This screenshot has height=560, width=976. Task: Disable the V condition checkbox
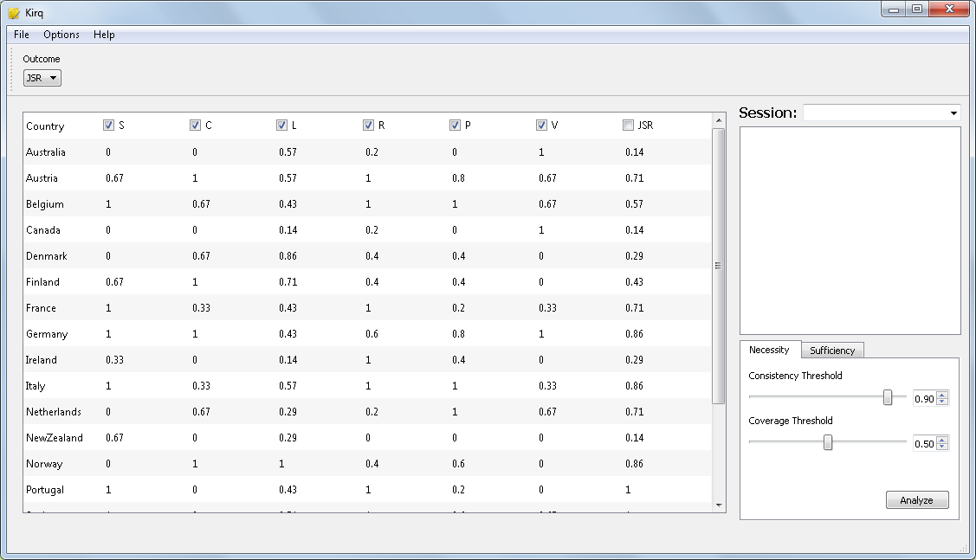point(542,126)
